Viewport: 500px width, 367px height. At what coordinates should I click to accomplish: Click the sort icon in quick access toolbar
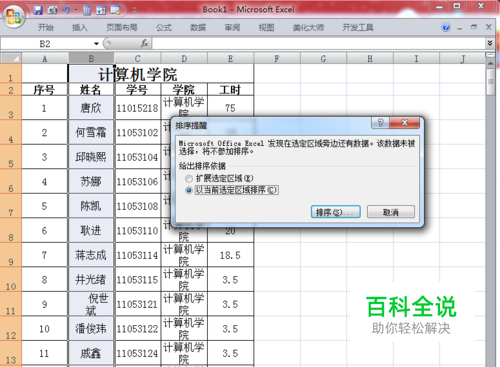(101, 10)
